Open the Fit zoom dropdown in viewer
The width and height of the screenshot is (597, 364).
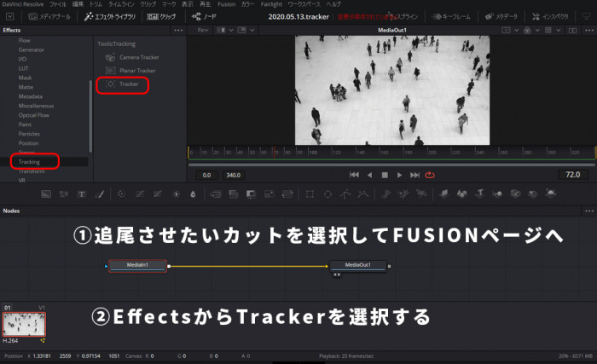[203, 30]
